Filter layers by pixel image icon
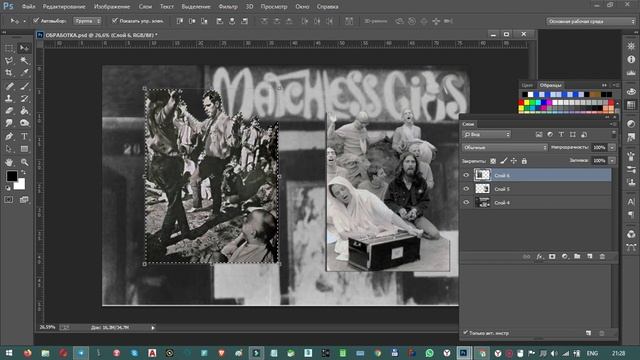The width and height of the screenshot is (640, 360). pos(539,134)
